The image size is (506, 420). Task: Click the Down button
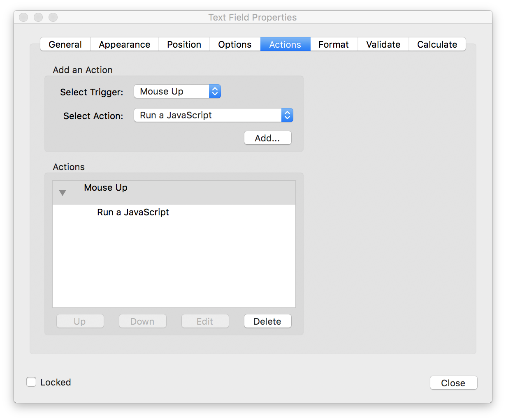[142, 321]
